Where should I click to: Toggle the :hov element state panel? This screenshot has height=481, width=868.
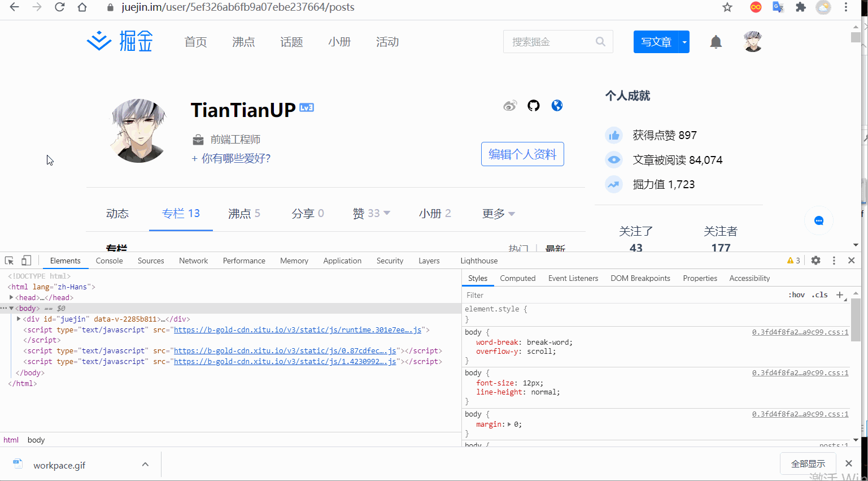(797, 295)
